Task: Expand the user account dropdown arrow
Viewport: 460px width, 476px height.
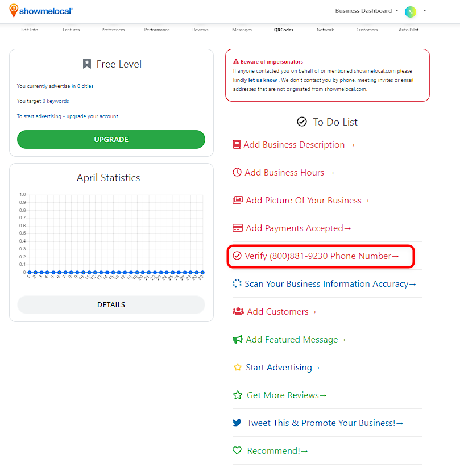Action: (425, 11)
